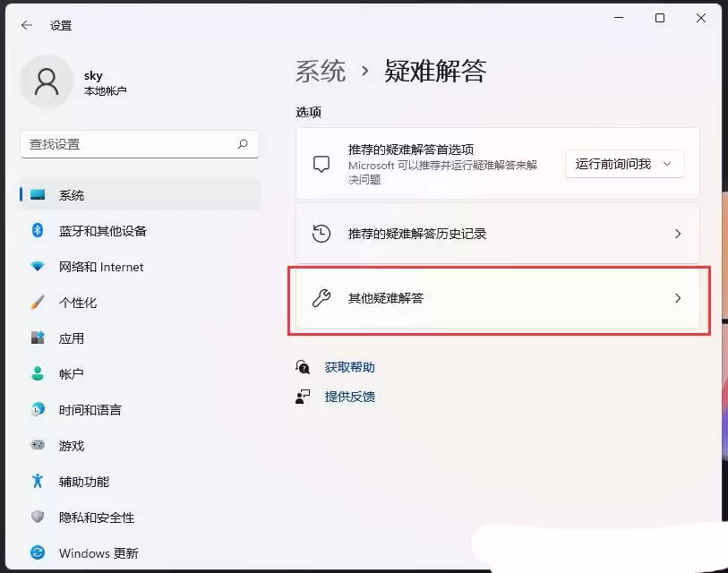The height and width of the screenshot is (573, 728).
Task: Click the 设置 window title text
Action: 61,26
